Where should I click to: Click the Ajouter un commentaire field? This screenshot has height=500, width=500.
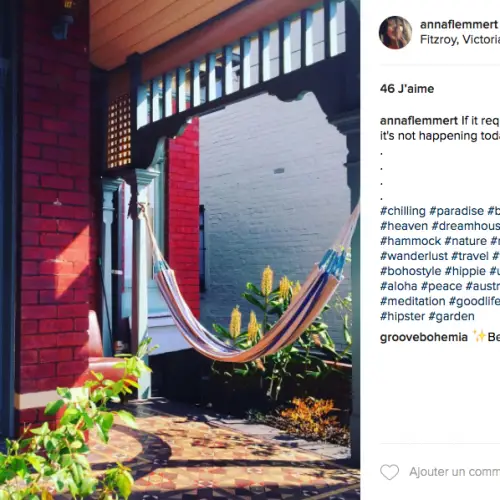click(454, 472)
